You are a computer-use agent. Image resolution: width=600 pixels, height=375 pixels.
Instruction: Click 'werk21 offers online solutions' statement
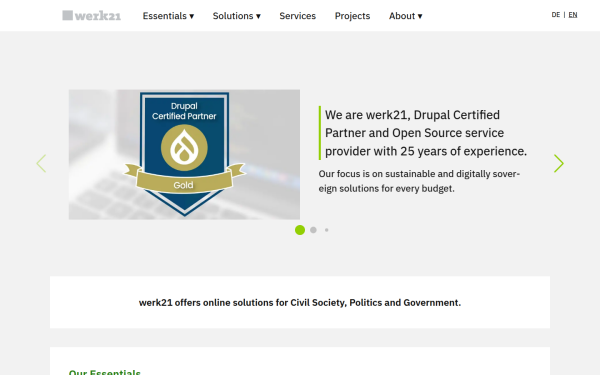click(x=300, y=302)
